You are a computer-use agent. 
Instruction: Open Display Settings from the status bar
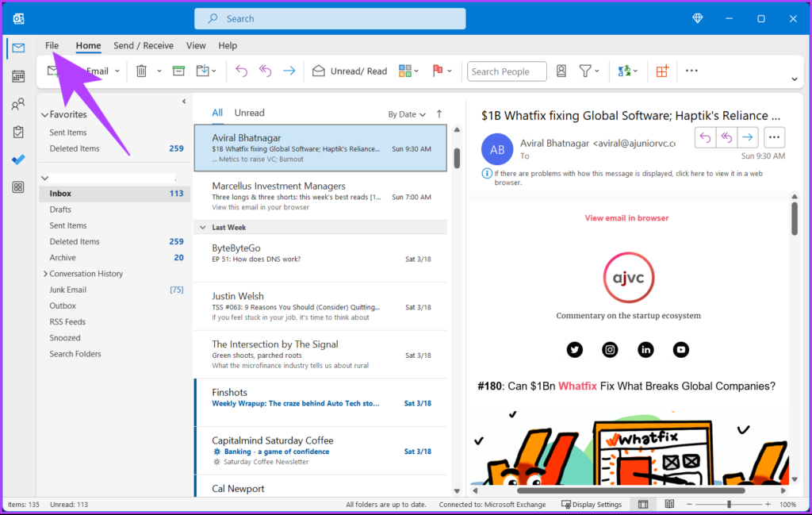click(592, 504)
